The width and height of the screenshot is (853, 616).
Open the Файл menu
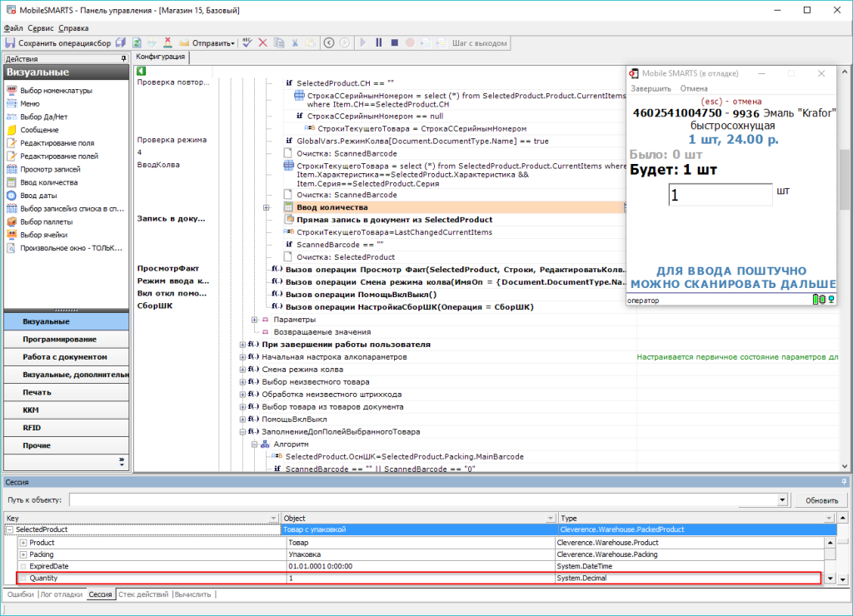click(13, 27)
